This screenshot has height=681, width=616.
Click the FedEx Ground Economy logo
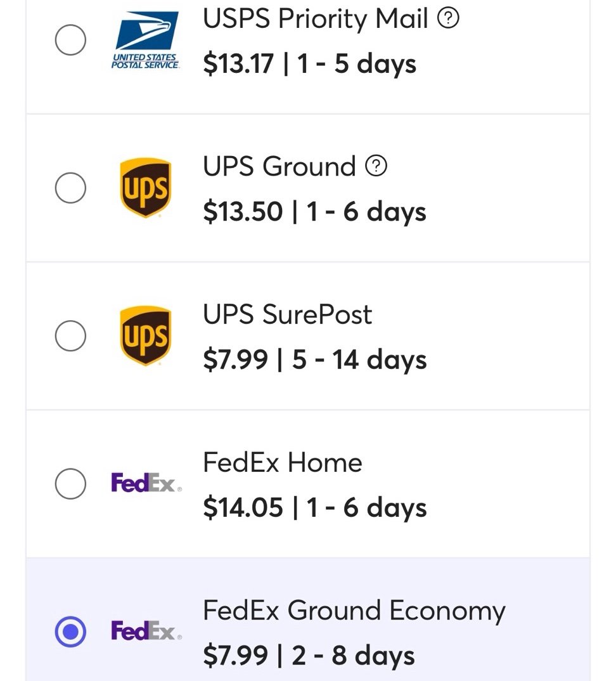[x=146, y=632]
